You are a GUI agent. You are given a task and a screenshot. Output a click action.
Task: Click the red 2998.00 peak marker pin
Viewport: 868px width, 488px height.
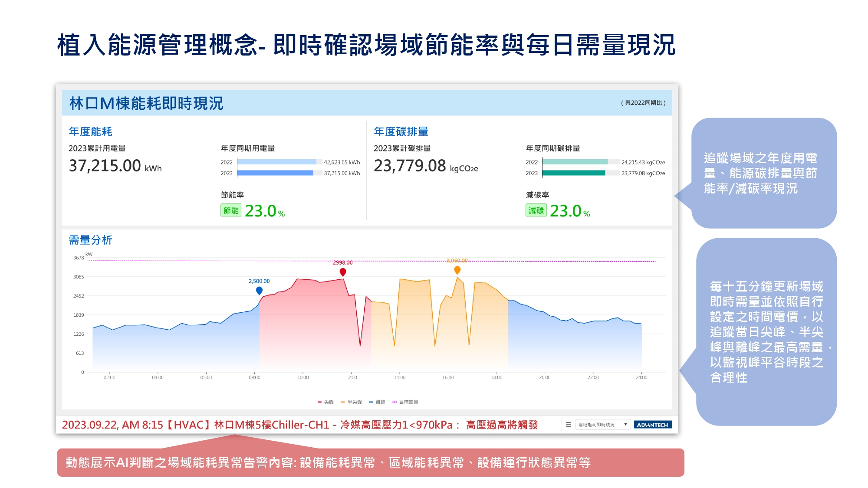[343, 272]
